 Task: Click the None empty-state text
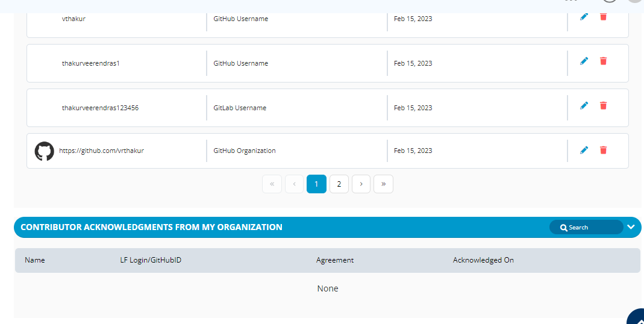(x=328, y=288)
